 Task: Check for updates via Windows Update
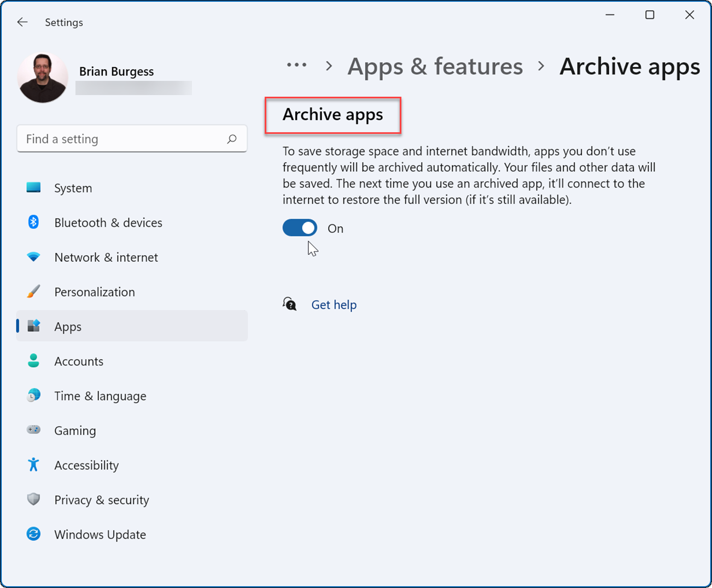click(x=100, y=534)
